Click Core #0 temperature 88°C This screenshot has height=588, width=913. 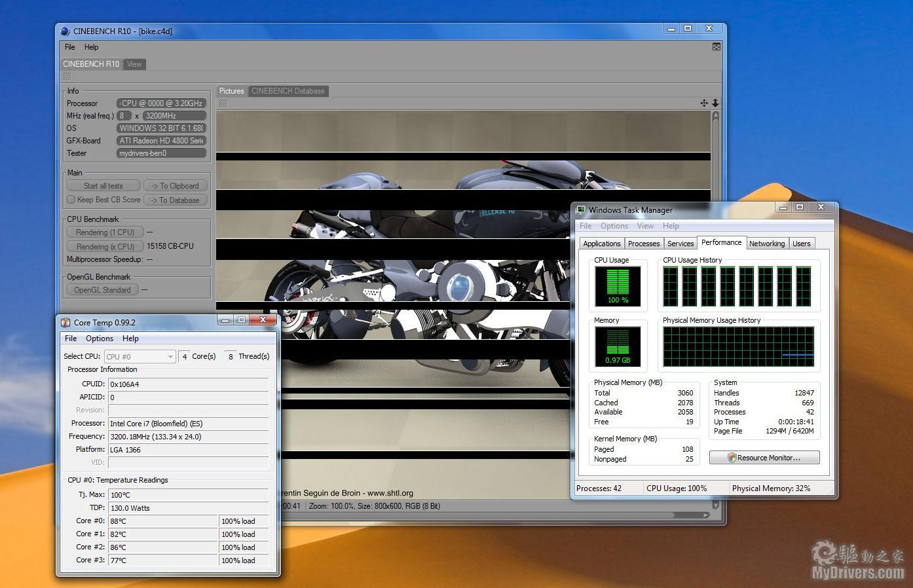[x=162, y=521]
